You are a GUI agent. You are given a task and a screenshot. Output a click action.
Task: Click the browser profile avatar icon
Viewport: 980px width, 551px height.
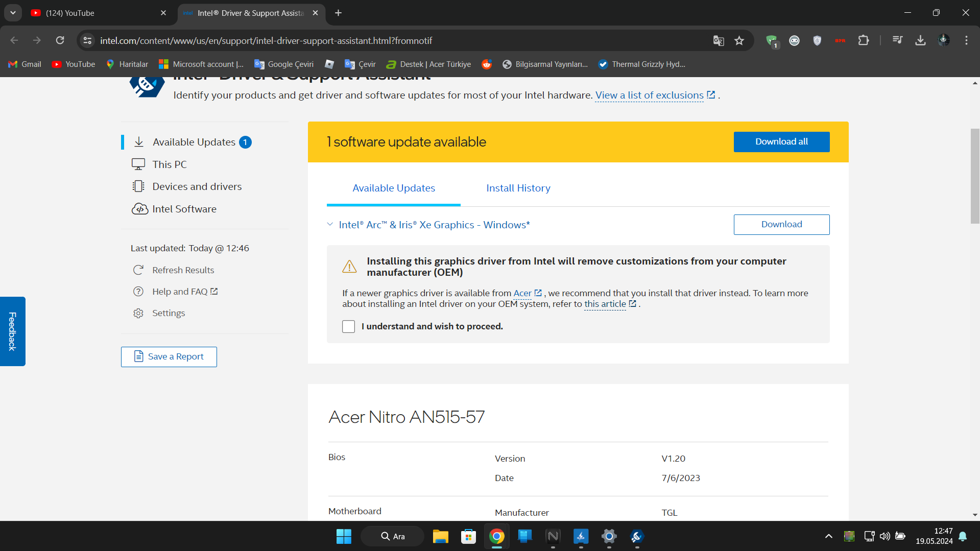(943, 40)
